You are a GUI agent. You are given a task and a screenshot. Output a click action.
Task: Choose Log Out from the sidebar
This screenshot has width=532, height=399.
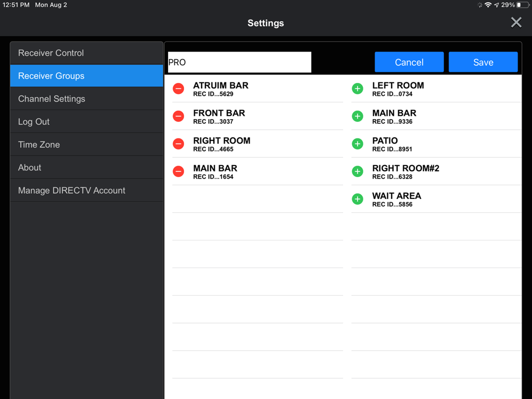click(87, 122)
